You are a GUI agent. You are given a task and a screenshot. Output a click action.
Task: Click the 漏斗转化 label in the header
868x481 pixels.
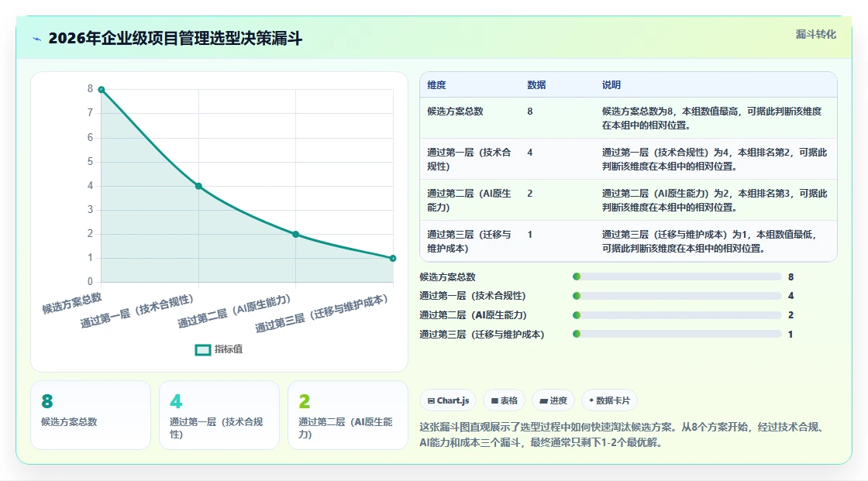(815, 34)
